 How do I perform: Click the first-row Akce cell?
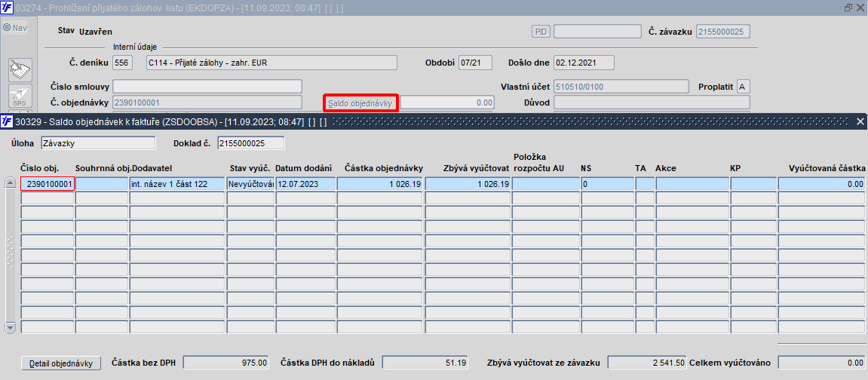pos(692,184)
